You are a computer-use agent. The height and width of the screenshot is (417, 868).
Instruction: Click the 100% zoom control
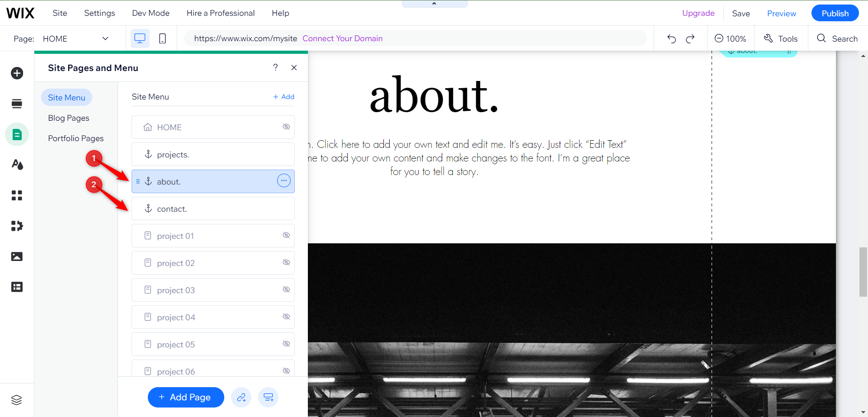click(731, 38)
